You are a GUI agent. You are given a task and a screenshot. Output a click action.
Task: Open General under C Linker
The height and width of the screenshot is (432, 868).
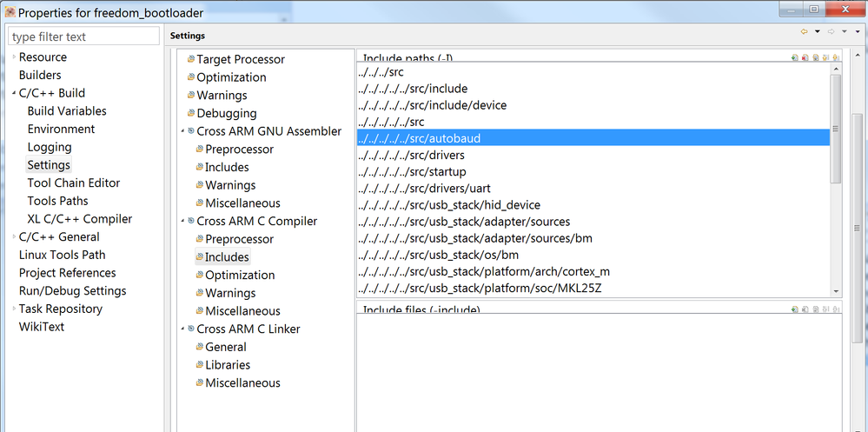(225, 348)
